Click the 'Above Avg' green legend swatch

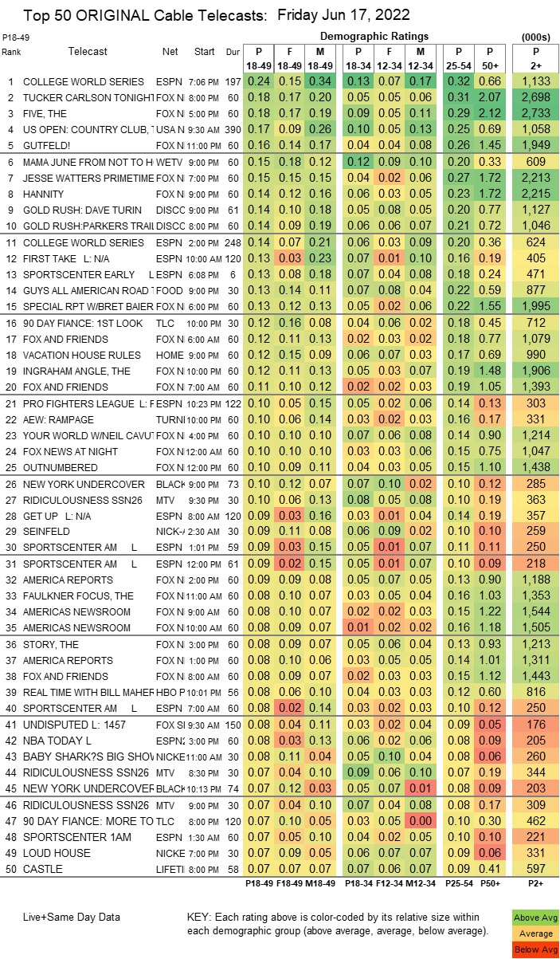click(x=535, y=918)
